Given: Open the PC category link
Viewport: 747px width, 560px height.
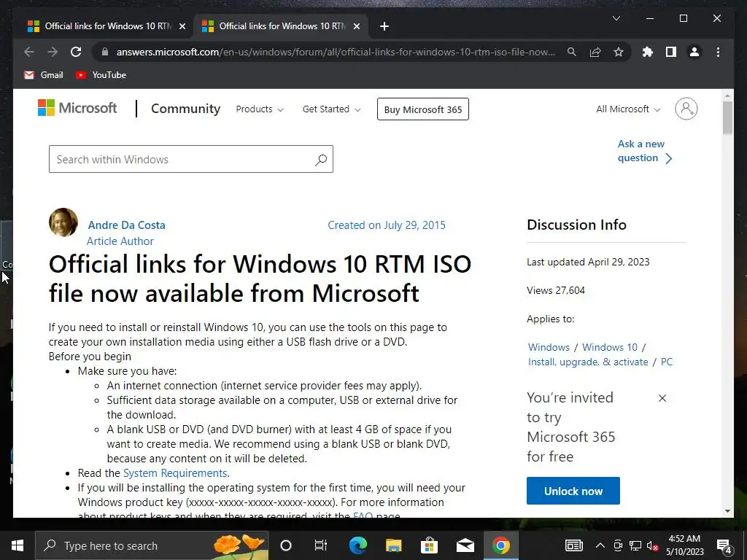Looking at the screenshot, I should pos(667,362).
